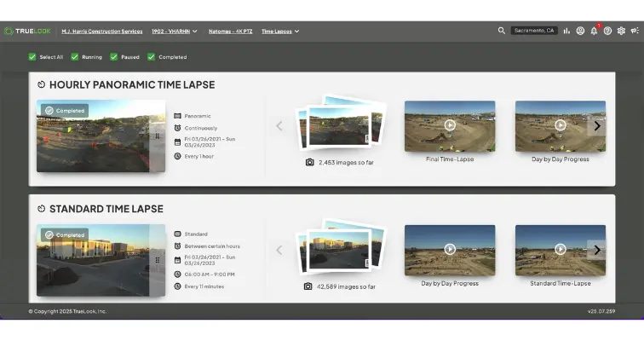Open photo stack above 2,453 images

tap(341, 122)
